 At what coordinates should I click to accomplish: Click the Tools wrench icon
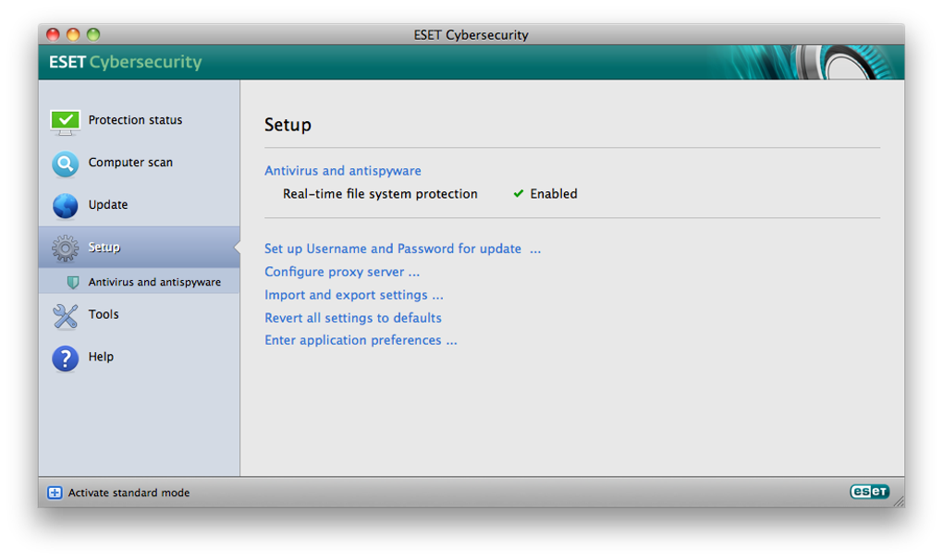click(x=65, y=316)
